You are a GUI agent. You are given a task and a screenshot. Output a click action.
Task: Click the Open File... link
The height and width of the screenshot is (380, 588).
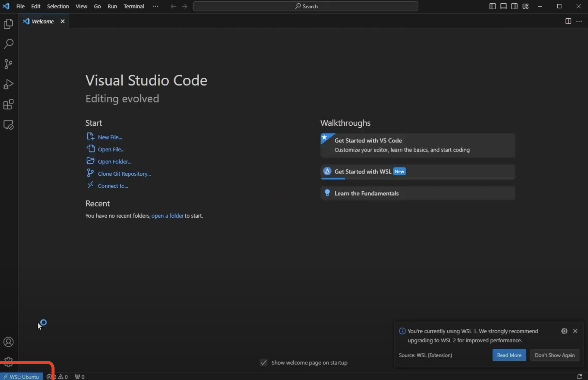pos(111,149)
